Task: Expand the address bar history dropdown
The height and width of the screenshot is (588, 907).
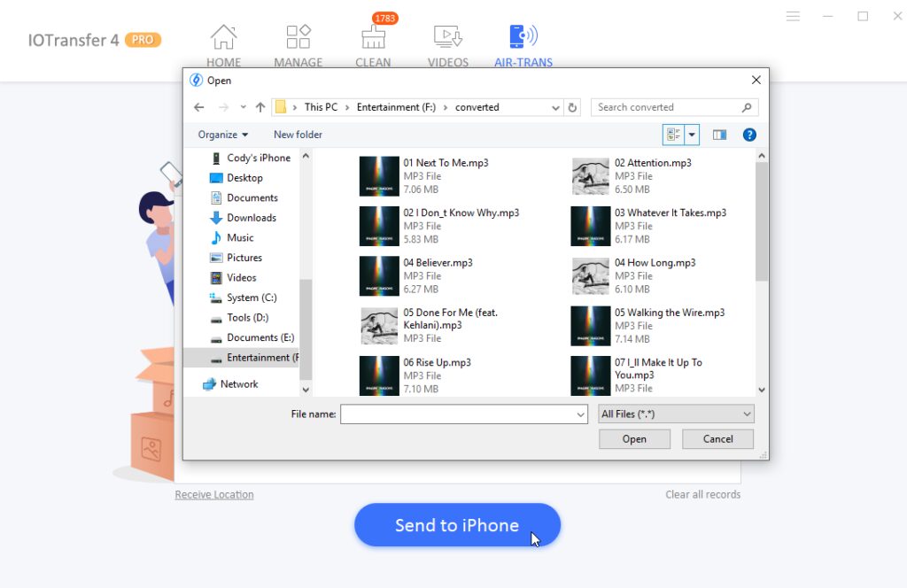Action: coord(555,107)
